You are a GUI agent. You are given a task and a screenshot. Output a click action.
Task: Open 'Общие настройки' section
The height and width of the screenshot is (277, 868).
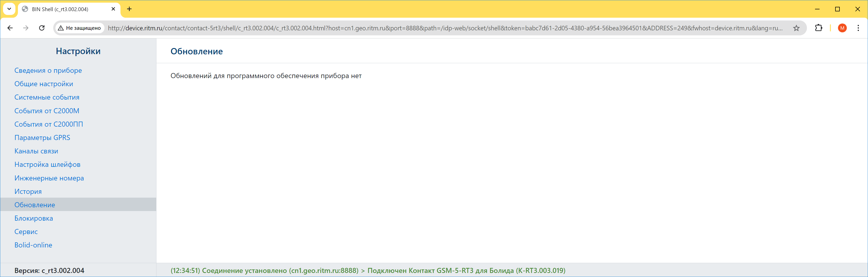(x=44, y=84)
